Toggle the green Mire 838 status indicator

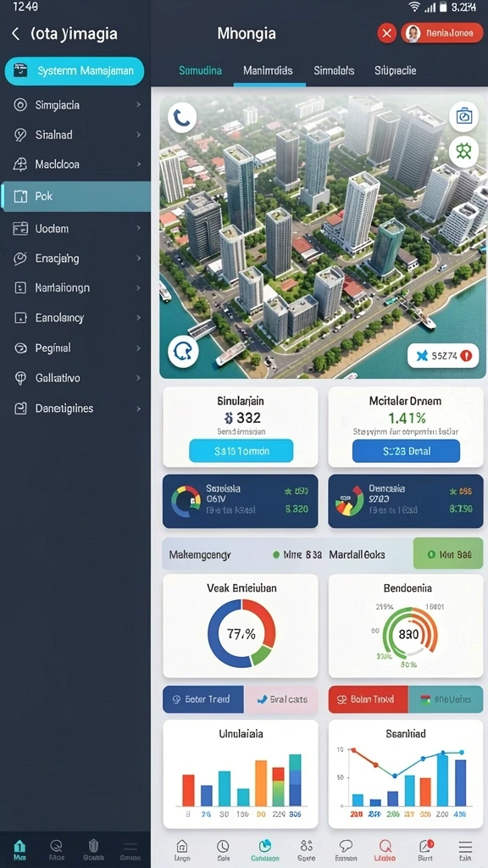click(x=297, y=554)
